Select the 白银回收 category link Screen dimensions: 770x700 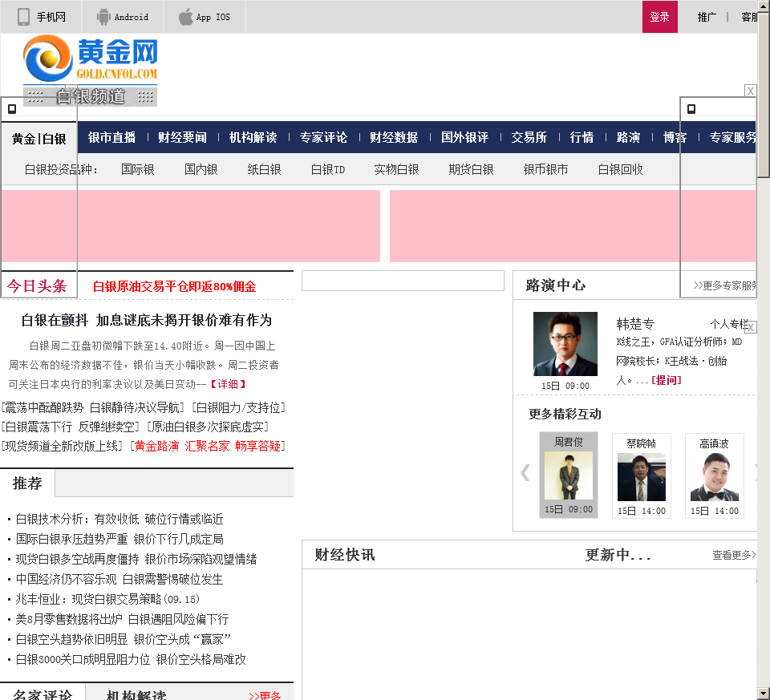pos(620,170)
